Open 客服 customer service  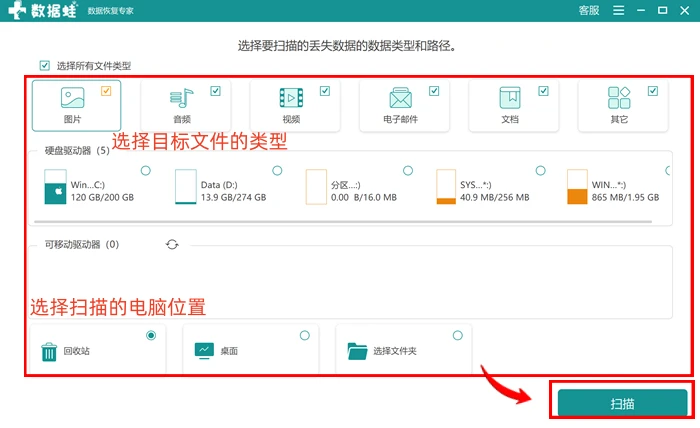(x=589, y=10)
